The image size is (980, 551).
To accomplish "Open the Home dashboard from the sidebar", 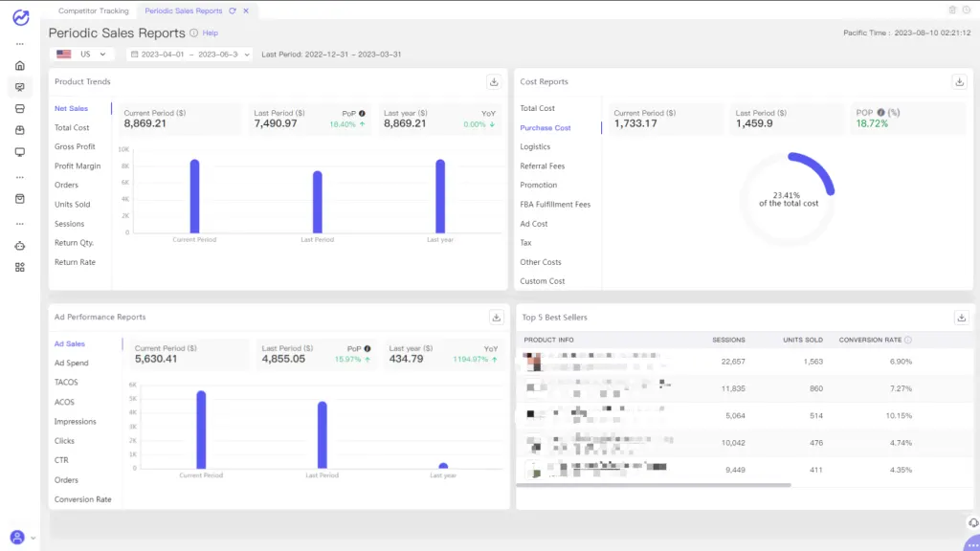I will point(19,65).
